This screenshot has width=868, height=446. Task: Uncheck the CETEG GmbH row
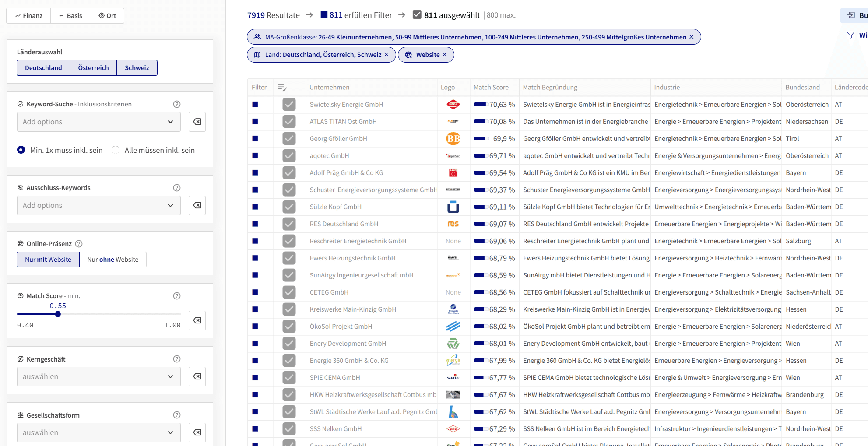pos(289,292)
